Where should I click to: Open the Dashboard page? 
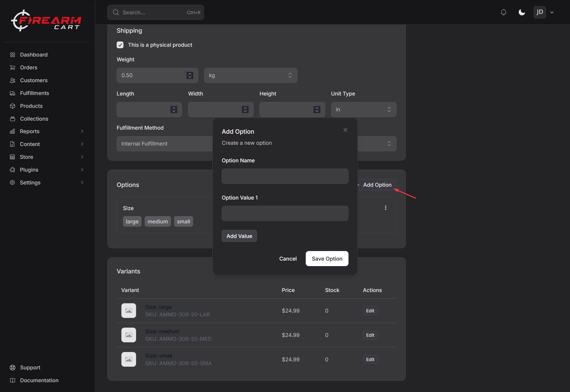(34, 55)
